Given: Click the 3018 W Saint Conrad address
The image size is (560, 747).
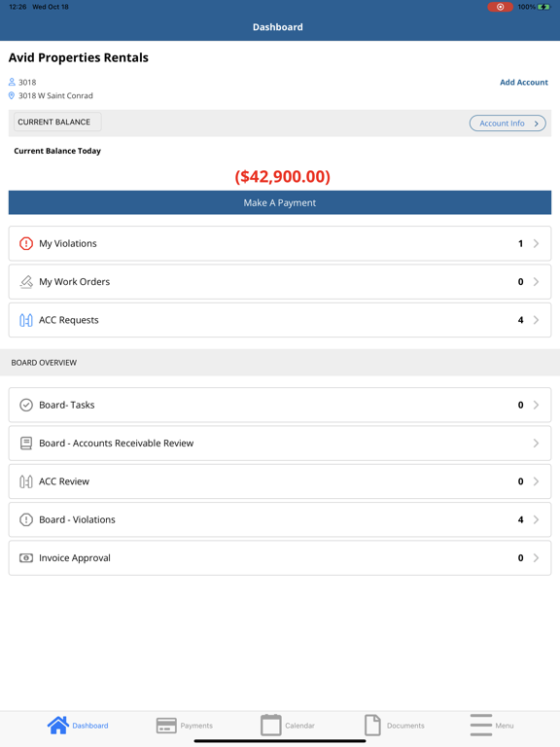Looking at the screenshot, I should [55, 95].
